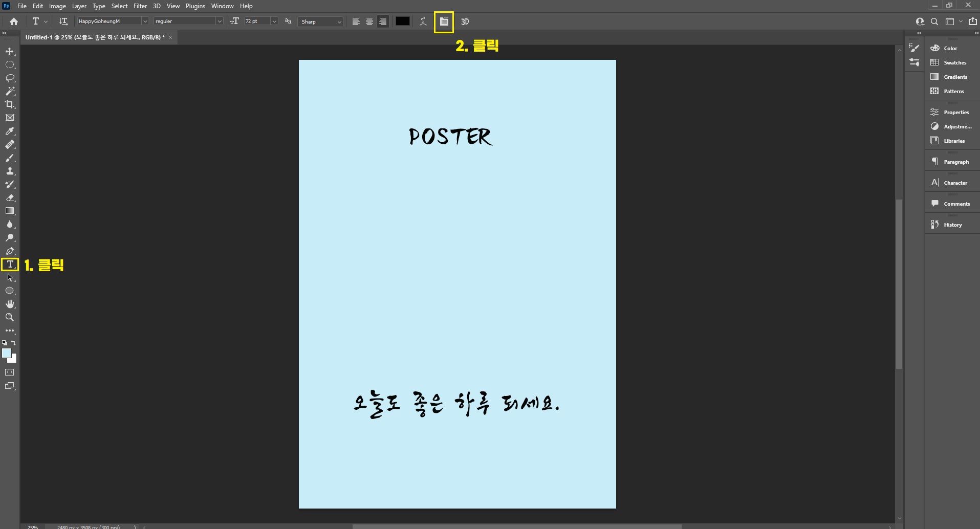Viewport: 980px width, 529px height.
Task: Open the File menu
Action: pos(22,6)
